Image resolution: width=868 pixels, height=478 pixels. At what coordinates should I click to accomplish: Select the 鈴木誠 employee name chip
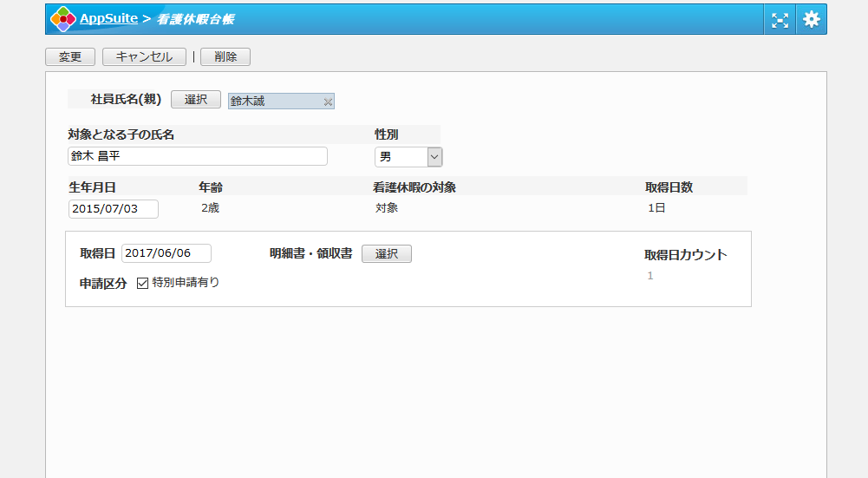click(x=273, y=101)
